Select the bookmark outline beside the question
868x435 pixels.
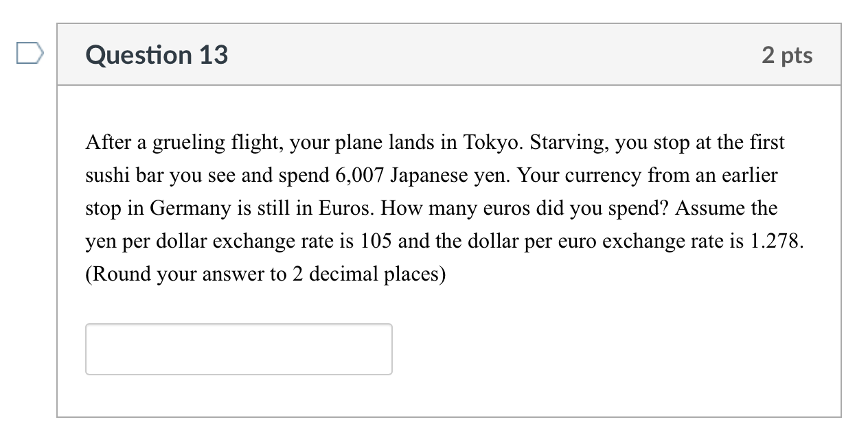[x=31, y=53]
